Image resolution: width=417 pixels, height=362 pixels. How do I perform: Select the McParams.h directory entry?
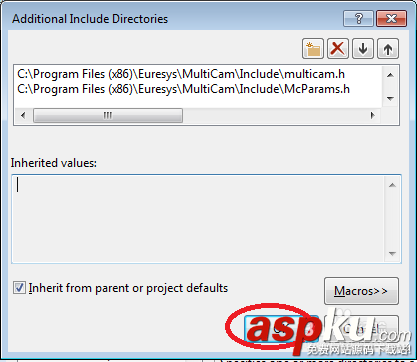[x=183, y=89]
